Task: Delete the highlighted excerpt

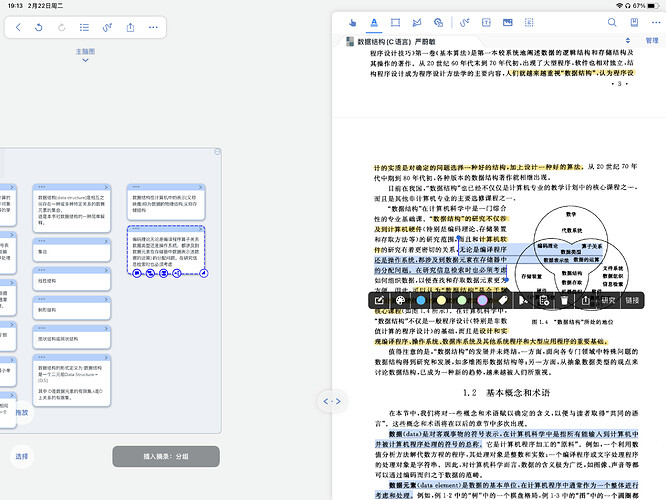Action: [564, 300]
